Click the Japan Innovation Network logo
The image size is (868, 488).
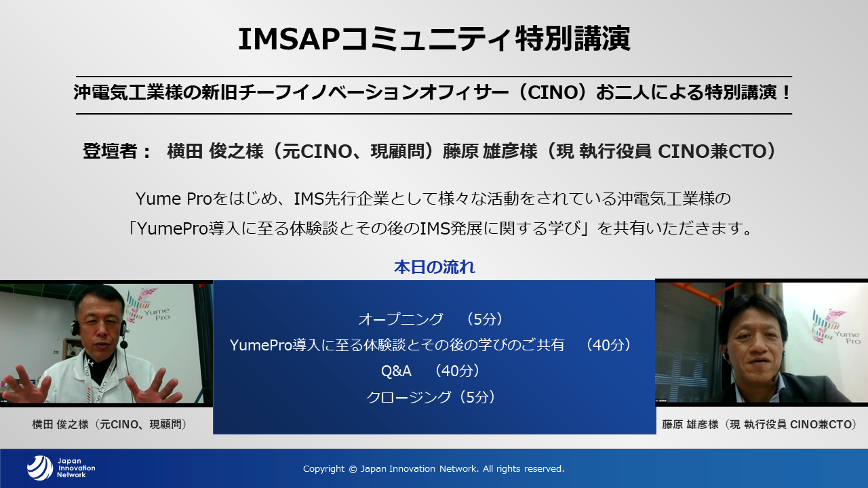[61, 468]
